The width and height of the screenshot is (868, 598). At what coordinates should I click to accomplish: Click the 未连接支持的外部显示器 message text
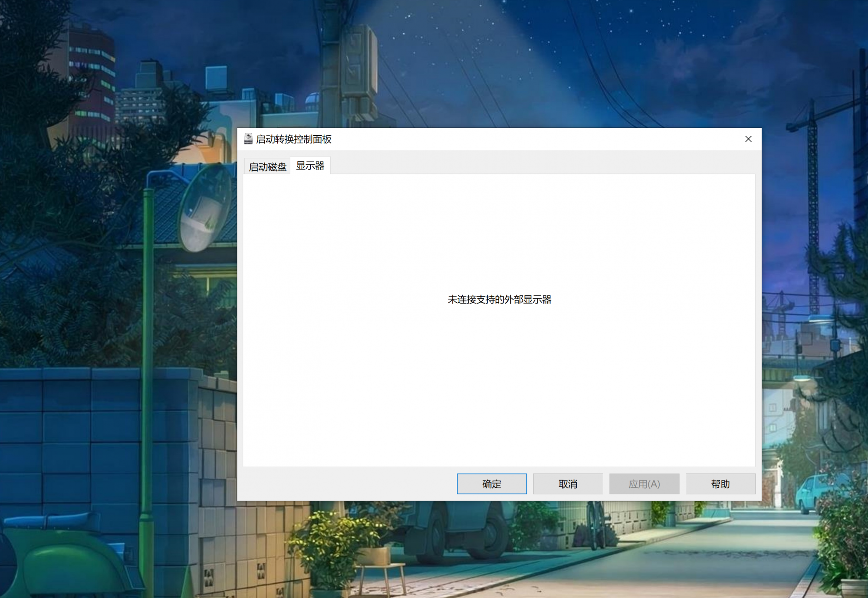click(499, 300)
